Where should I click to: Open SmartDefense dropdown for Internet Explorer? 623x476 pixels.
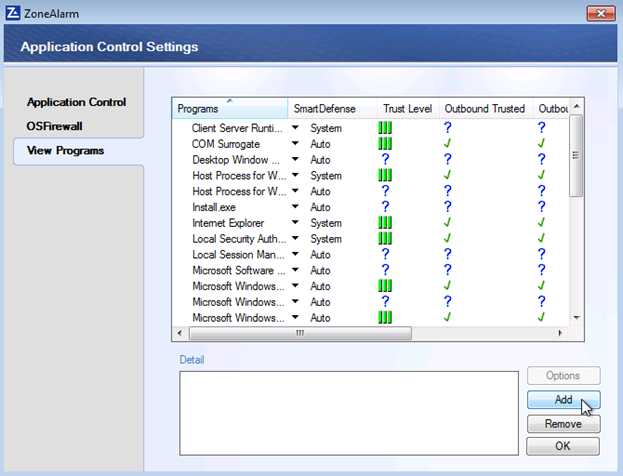(x=295, y=223)
